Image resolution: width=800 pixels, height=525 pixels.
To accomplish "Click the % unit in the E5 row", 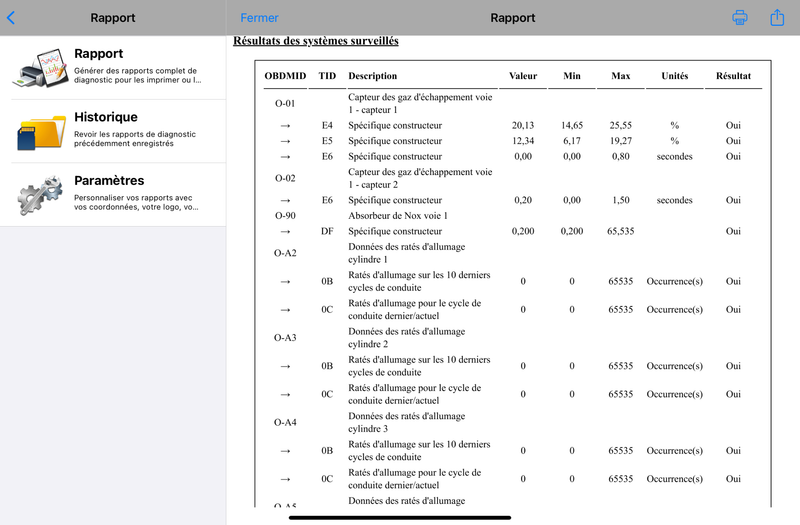I will [x=674, y=141].
